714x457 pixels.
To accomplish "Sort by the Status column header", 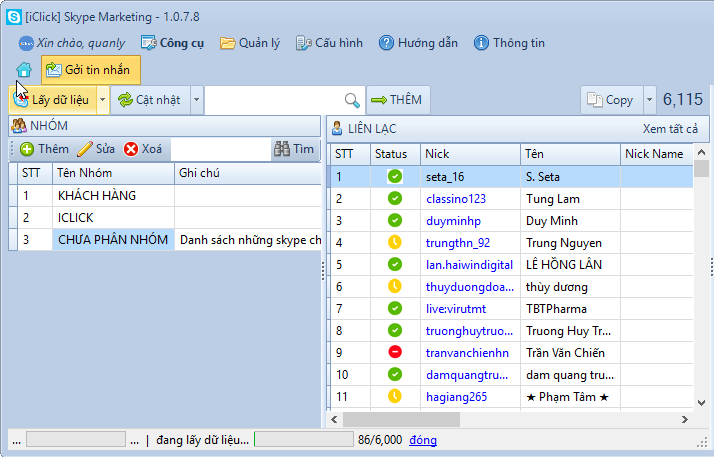I will 395,154.
